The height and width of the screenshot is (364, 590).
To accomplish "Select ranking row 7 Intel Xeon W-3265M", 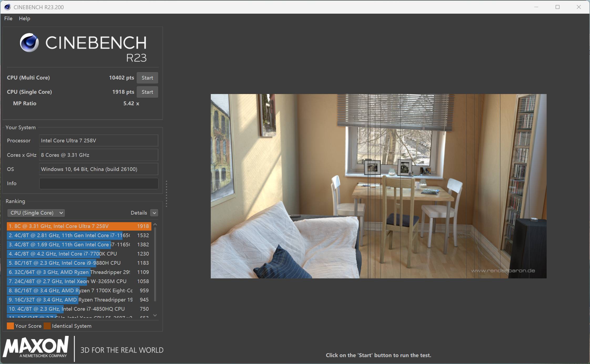I will pyautogui.click(x=79, y=281).
